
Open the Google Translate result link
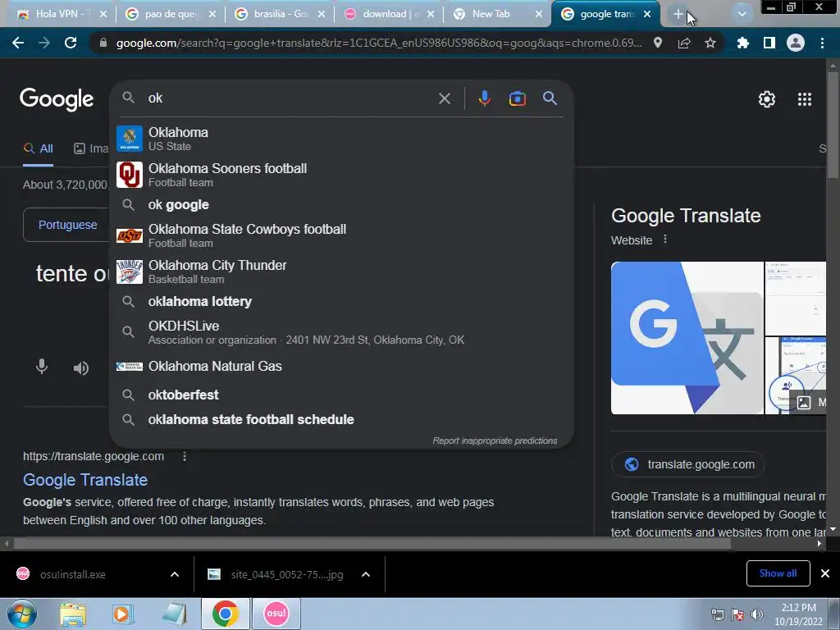tap(85, 480)
